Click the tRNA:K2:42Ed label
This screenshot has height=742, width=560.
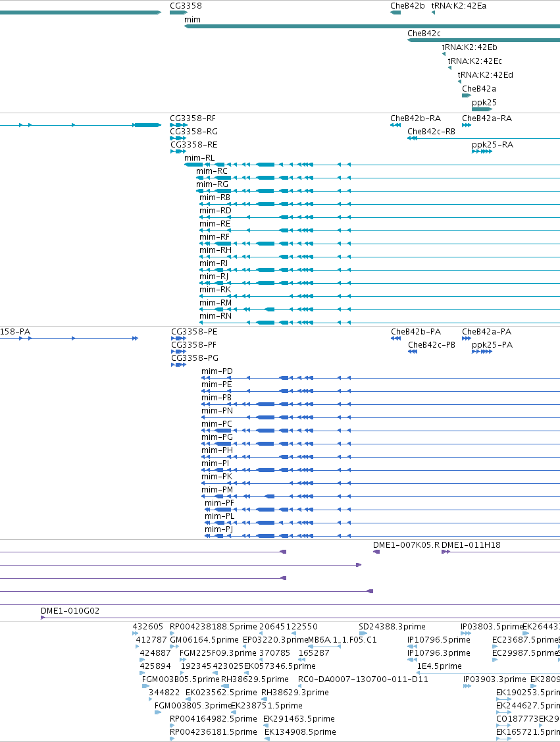point(485,74)
